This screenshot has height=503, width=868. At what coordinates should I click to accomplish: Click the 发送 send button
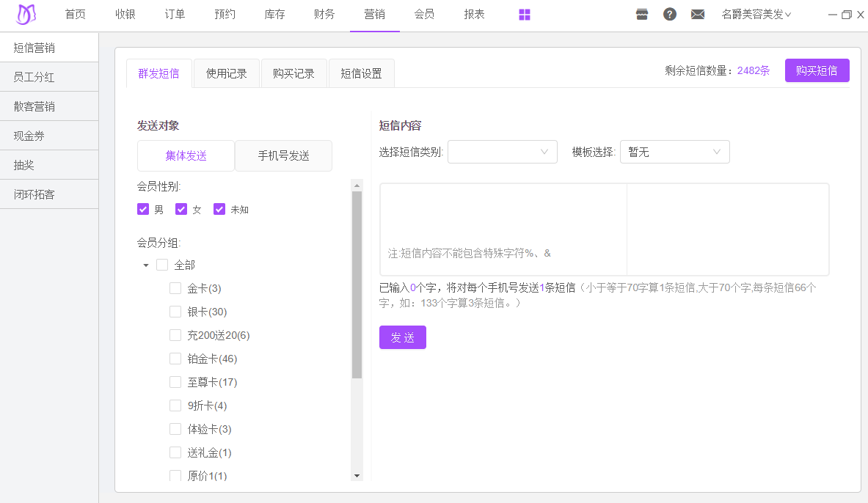pyautogui.click(x=402, y=337)
